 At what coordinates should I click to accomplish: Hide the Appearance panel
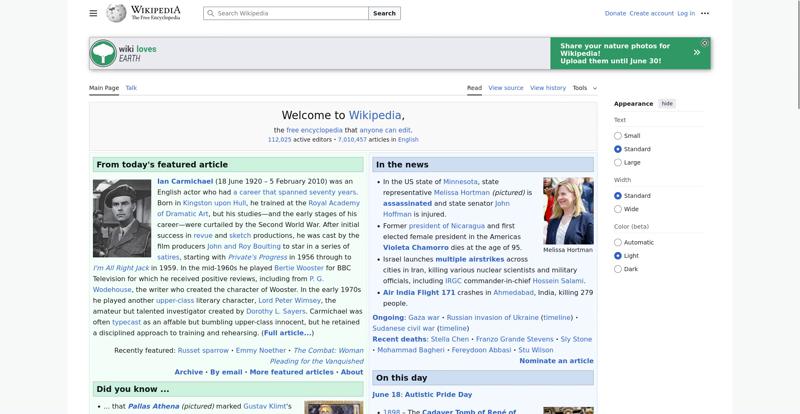(x=667, y=104)
